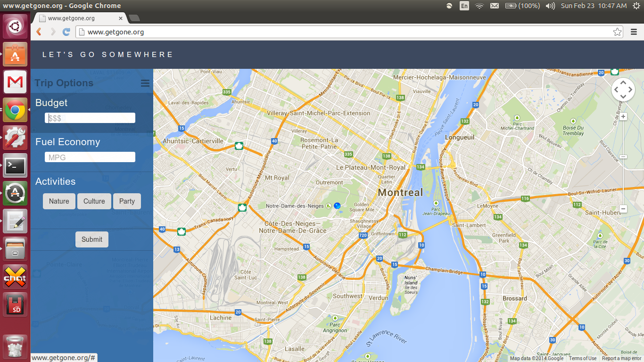The image size is (644, 362).
Task: Open the text editor launcher icon
Action: (x=15, y=221)
